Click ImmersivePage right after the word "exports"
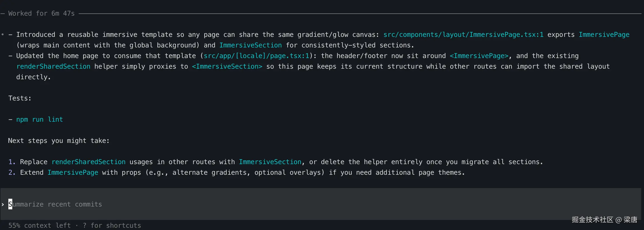 (604, 35)
